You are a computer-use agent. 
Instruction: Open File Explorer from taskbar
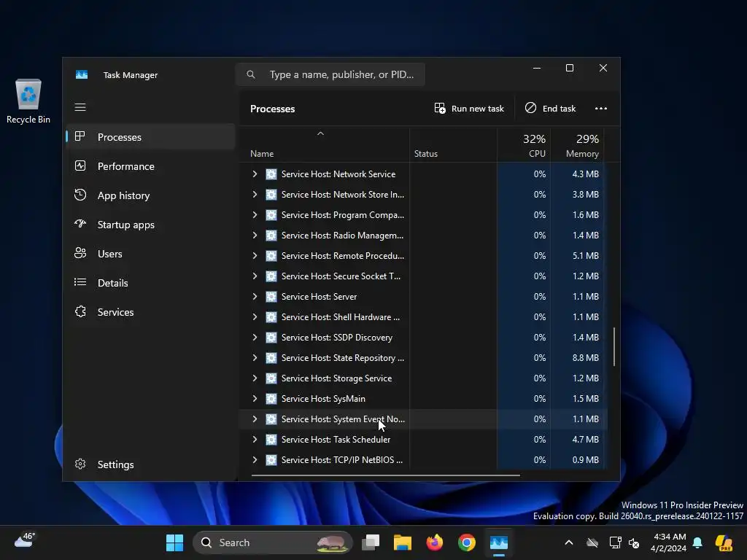point(402,542)
